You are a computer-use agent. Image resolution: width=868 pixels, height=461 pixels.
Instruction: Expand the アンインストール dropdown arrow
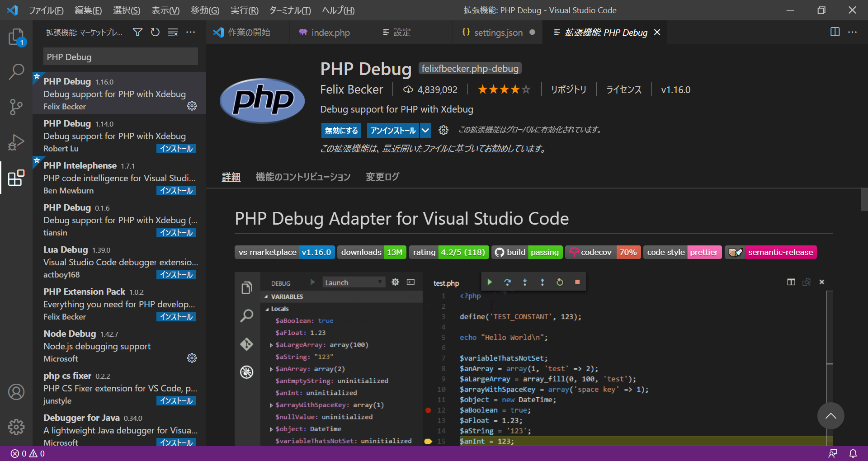pos(425,130)
